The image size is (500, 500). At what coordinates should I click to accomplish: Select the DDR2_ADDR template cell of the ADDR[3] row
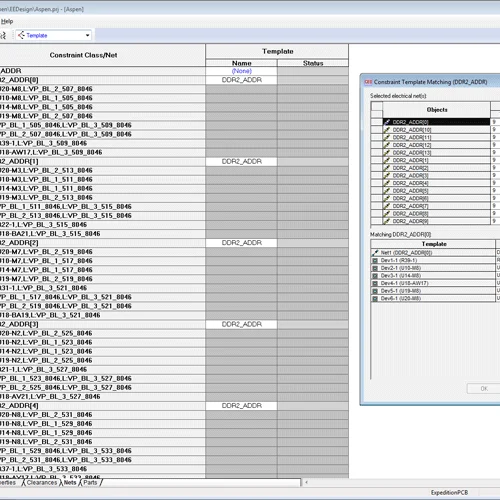click(242, 324)
